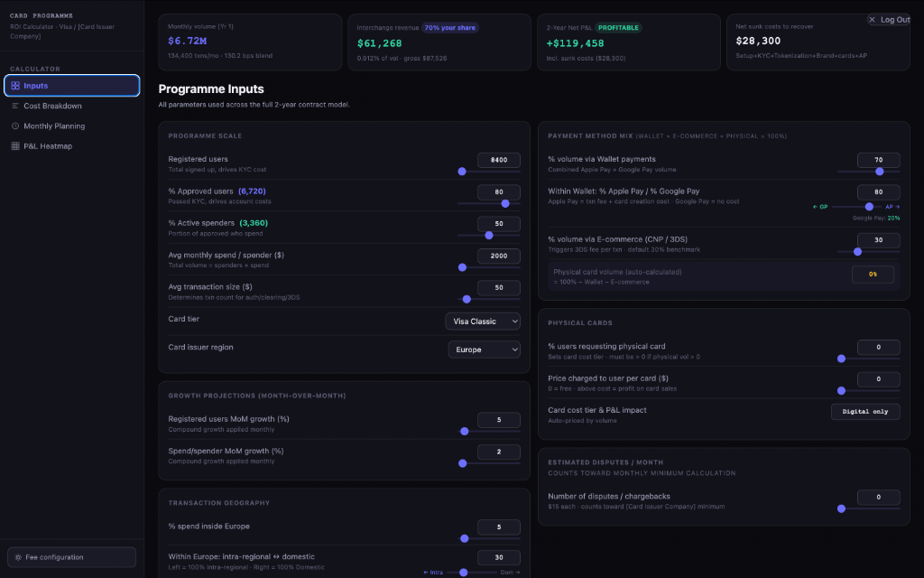Open the Card tier dropdown

(483, 322)
